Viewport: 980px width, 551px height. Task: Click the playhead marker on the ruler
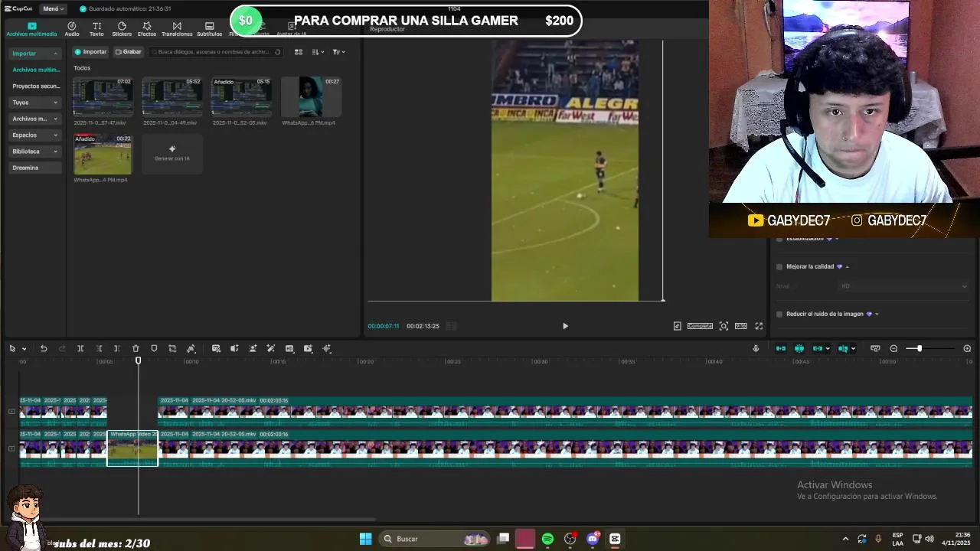(139, 360)
